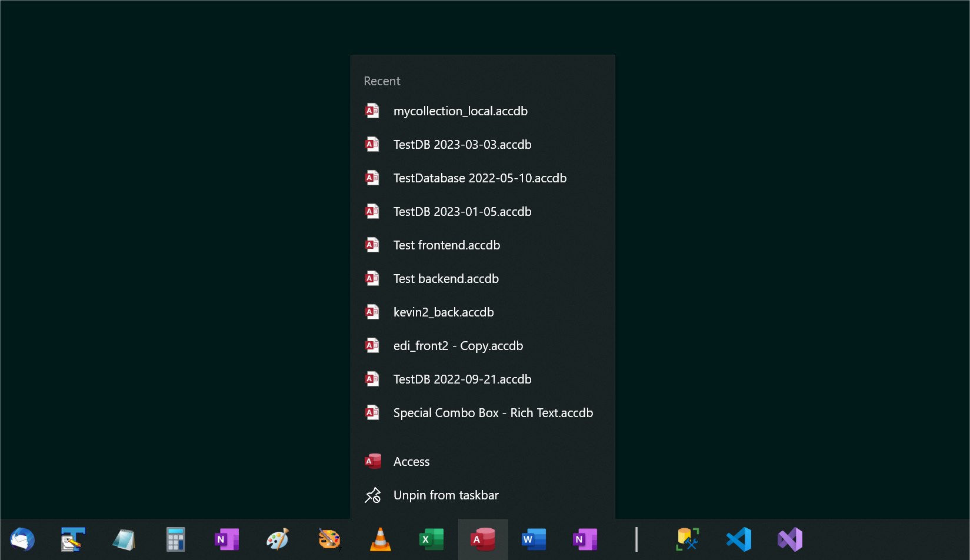The width and height of the screenshot is (970, 560).
Task: Open Special Combo Box - Rich Text.accdb
Action: 493,413
